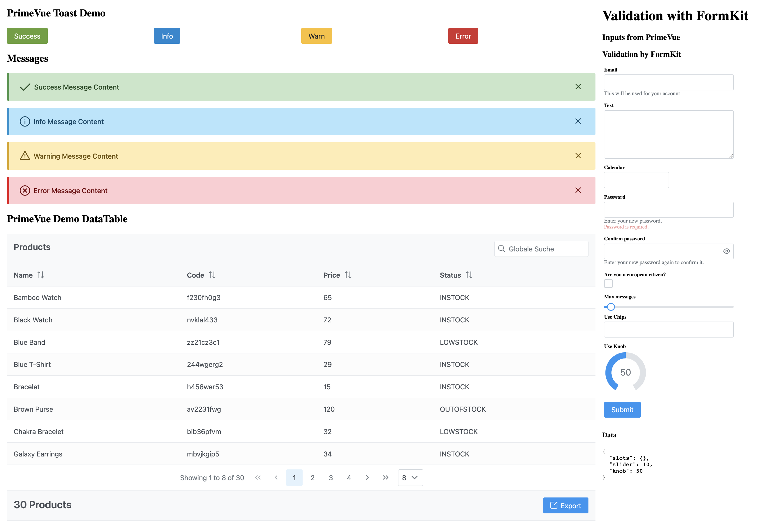This screenshot has height=532, width=772.
Task: Click the 'Showing 1 to 8 of 30' text
Action: [212, 478]
